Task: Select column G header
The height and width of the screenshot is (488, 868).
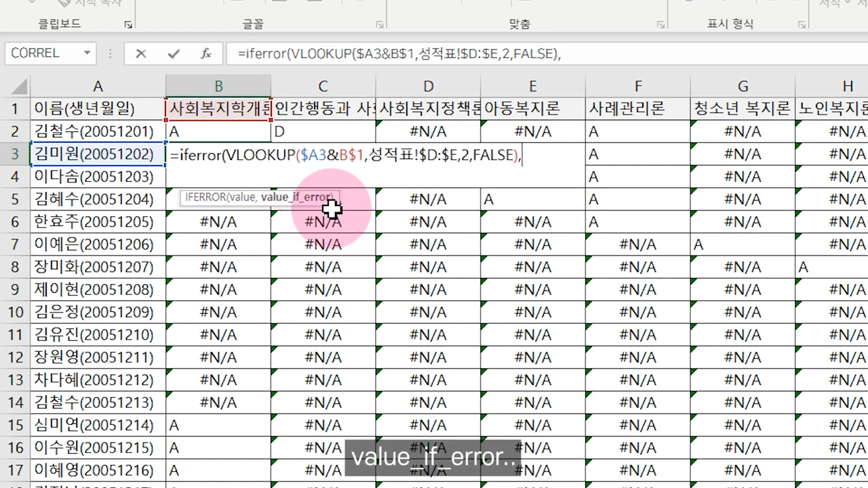Action: pos(743,86)
